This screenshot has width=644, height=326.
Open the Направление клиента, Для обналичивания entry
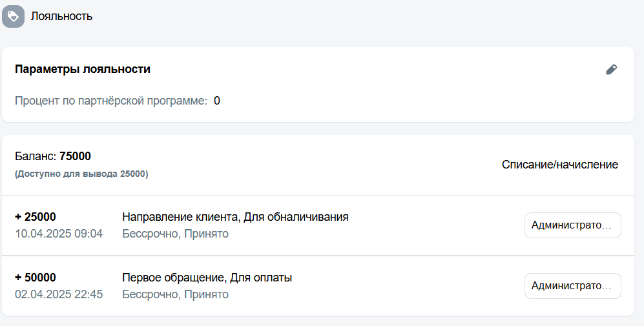(235, 217)
